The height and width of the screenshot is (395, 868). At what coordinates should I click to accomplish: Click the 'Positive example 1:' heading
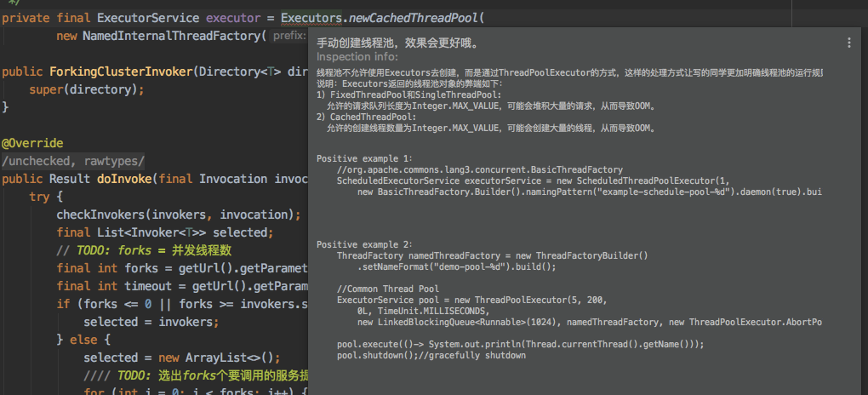pyautogui.click(x=364, y=158)
